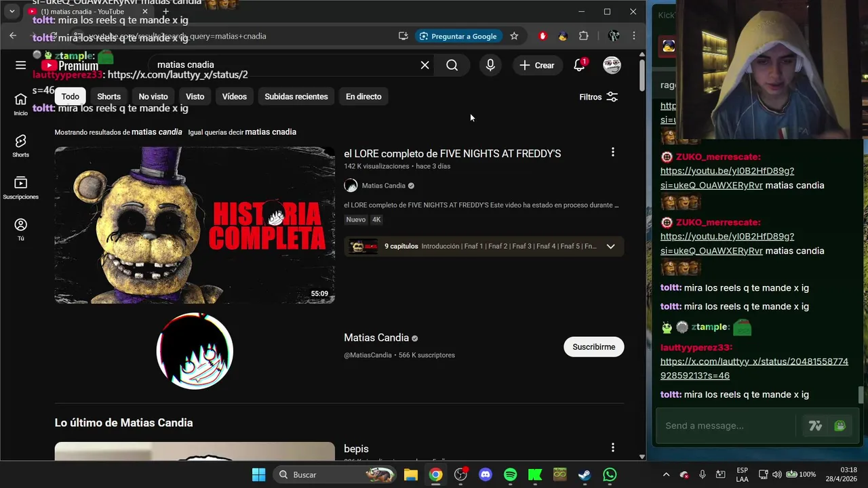This screenshot has height=488, width=868.
Task: Focus the YouTube search input field
Action: point(285,65)
